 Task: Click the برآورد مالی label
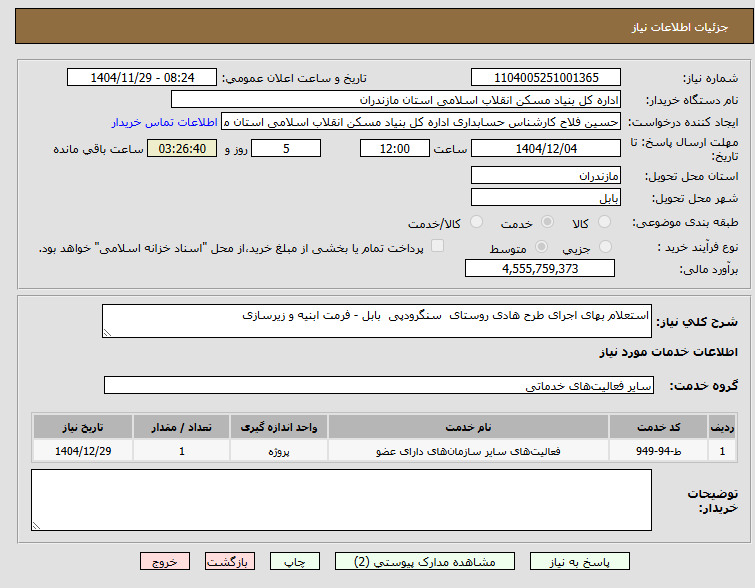tap(709, 270)
